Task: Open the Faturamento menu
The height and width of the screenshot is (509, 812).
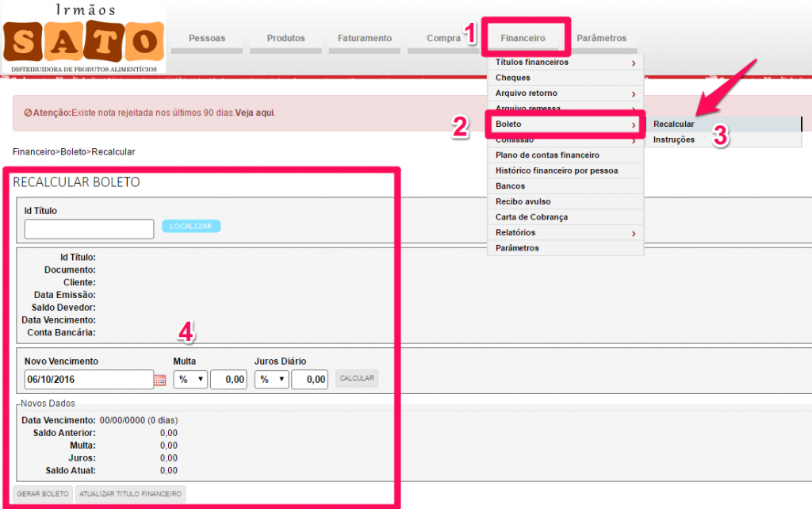Action: tap(365, 38)
